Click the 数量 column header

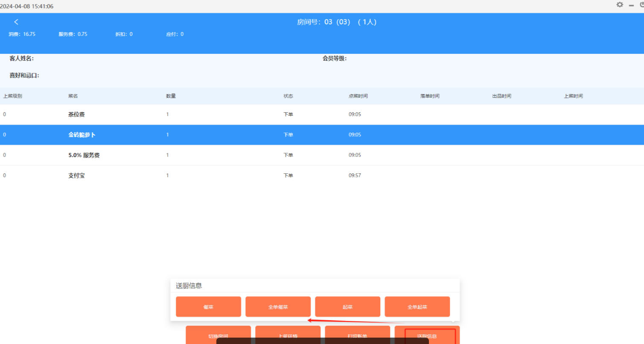pos(171,96)
